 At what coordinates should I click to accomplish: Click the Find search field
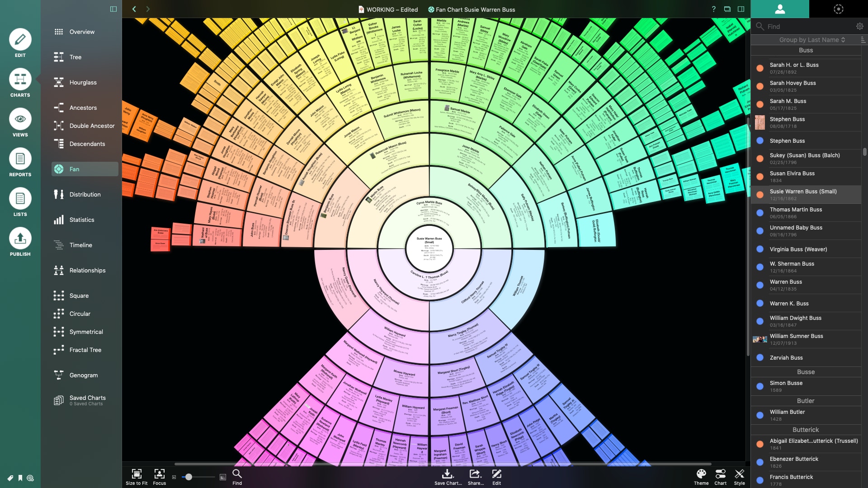[x=805, y=27]
